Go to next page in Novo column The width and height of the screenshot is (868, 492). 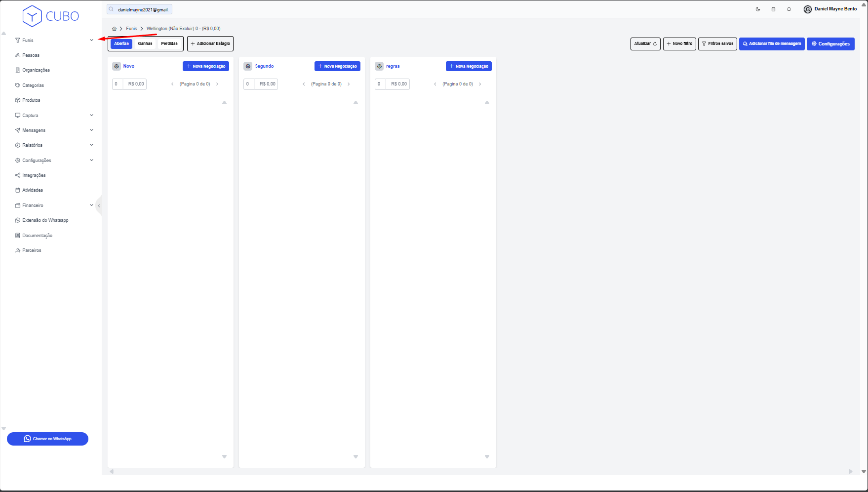click(x=217, y=84)
